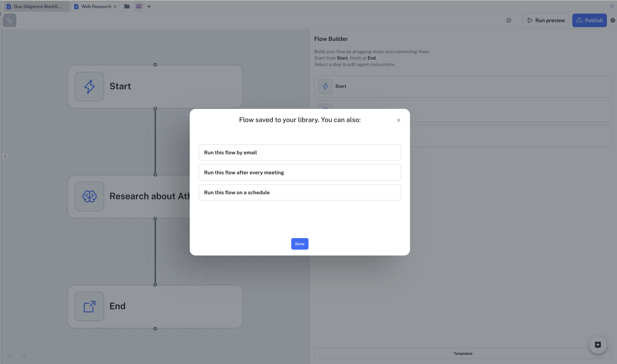This screenshot has height=364, width=617.
Task: Open the chat assistant sparkle button
Action: coord(598,345)
